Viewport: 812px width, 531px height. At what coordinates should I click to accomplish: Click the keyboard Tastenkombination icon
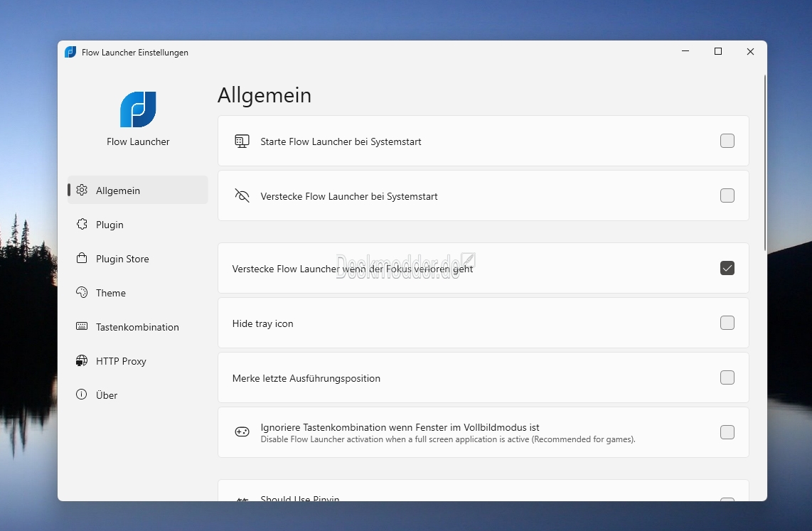82,327
